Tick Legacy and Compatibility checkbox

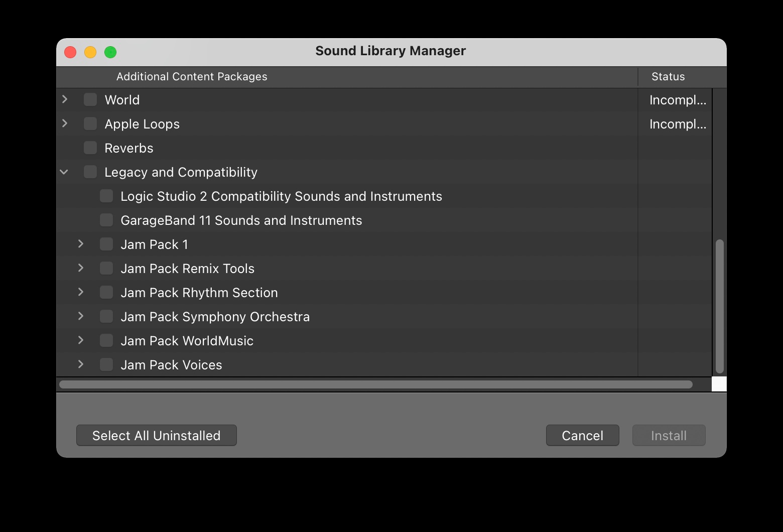pyautogui.click(x=90, y=172)
